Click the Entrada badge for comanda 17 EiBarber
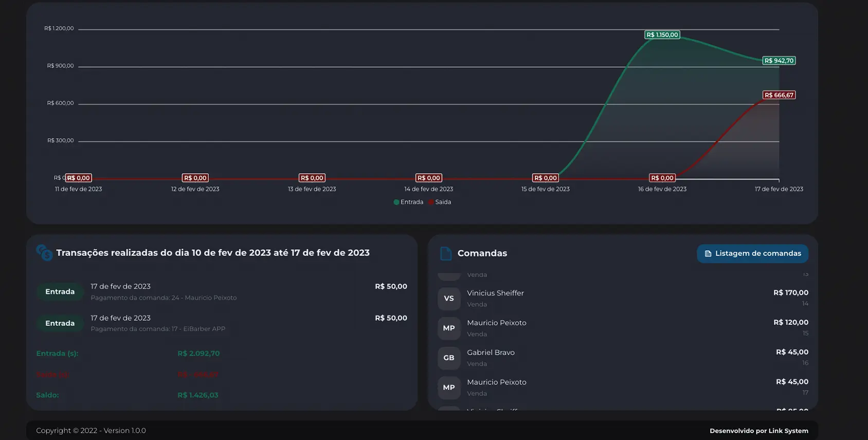Image resolution: width=868 pixels, height=440 pixels. tap(60, 323)
